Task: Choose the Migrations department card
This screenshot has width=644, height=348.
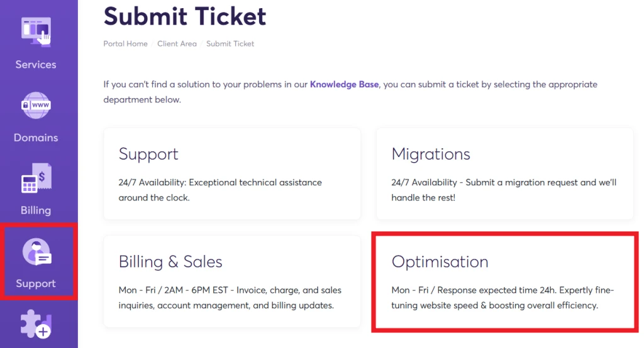Action: click(505, 173)
